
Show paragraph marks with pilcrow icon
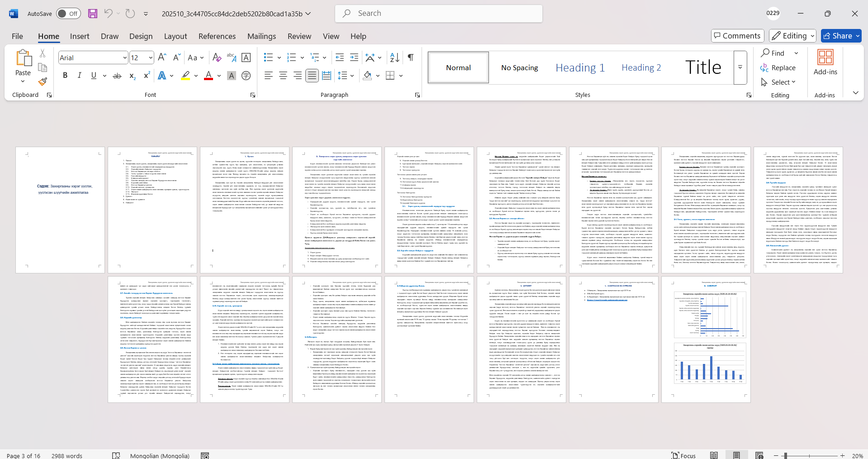pos(410,57)
